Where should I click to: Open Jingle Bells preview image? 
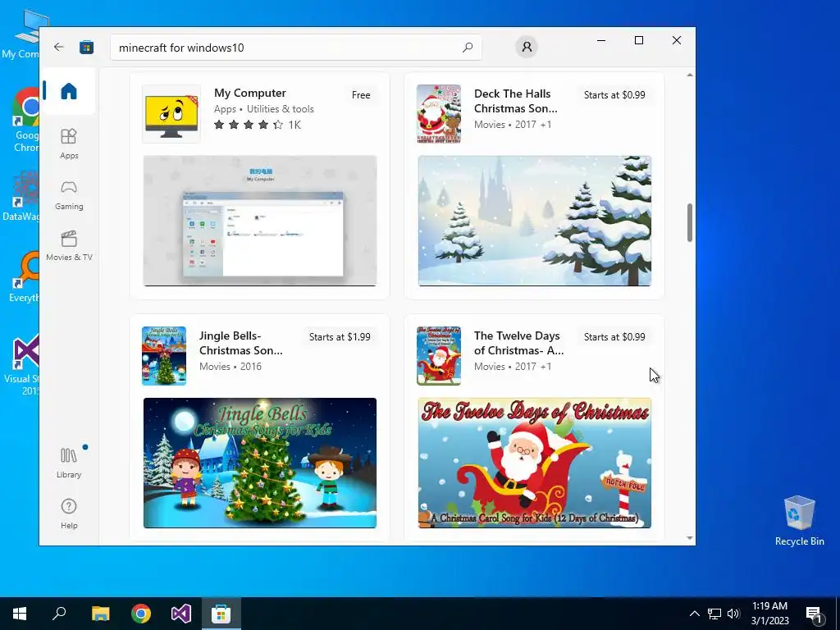[260, 463]
